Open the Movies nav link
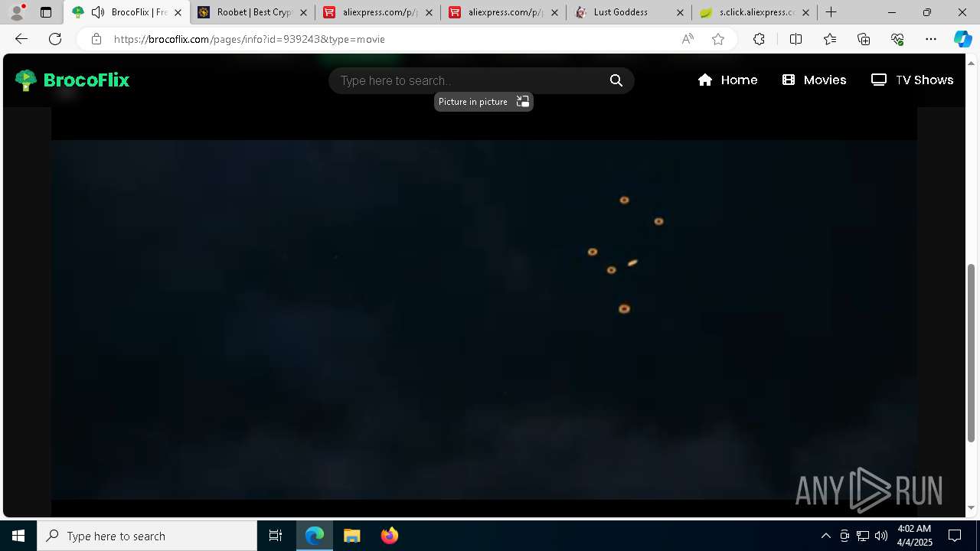 coord(814,80)
